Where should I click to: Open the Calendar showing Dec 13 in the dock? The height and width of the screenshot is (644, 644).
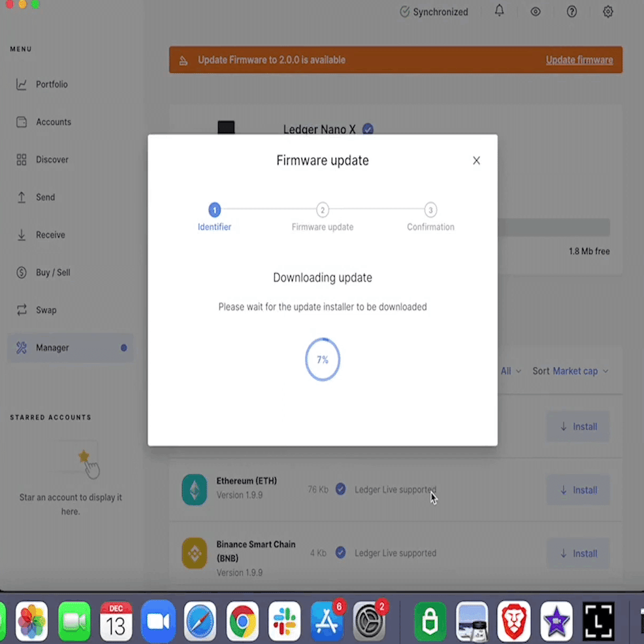point(116,621)
